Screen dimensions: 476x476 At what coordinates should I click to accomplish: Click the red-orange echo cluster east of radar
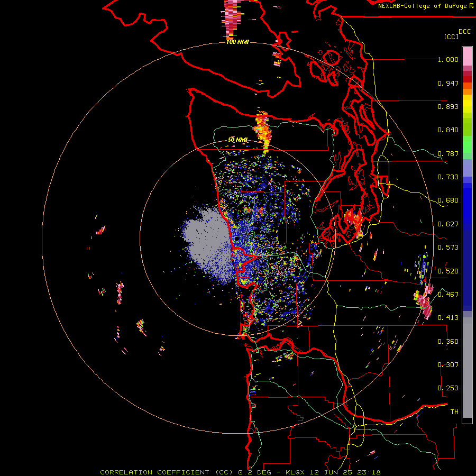(354, 220)
